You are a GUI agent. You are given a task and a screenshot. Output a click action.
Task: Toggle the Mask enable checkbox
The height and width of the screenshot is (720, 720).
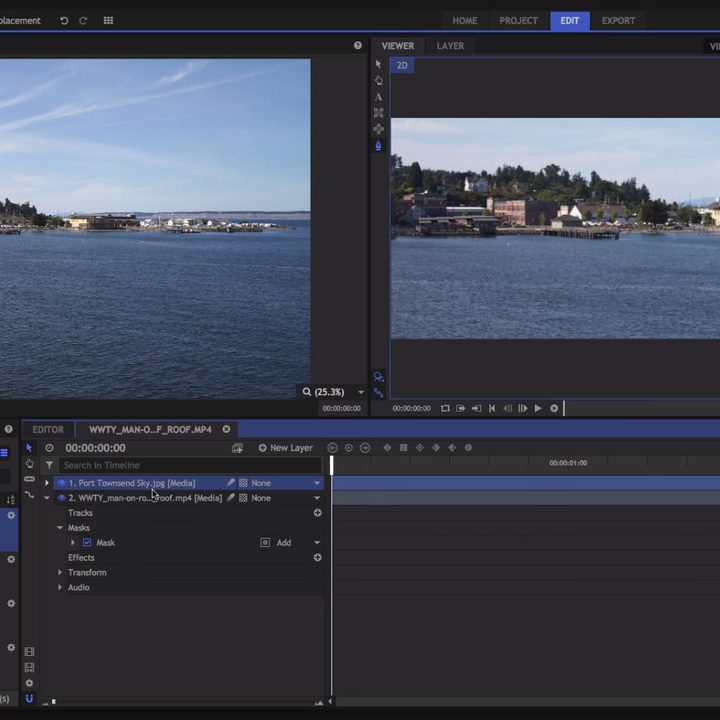click(87, 543)
